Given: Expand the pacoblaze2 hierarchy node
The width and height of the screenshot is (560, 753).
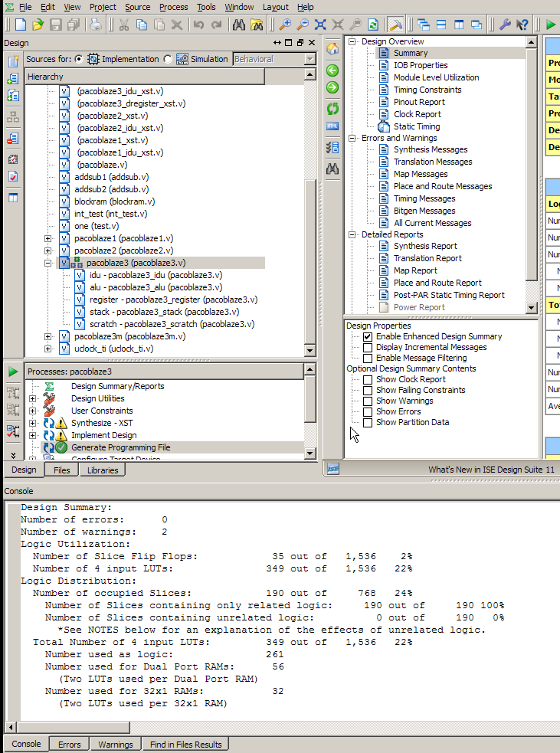Looking at the screenshot, I should pyautogui.click(x=47, y=250).
